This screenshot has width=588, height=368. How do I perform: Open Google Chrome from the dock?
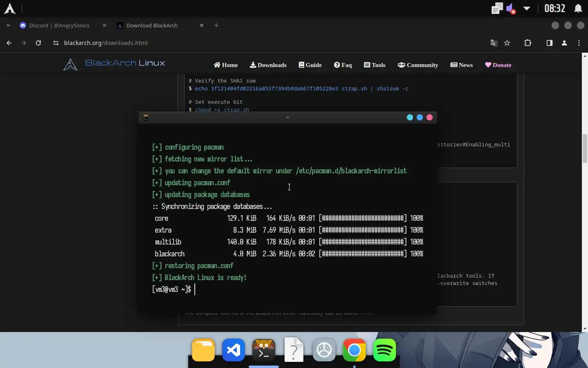[354, 350]
